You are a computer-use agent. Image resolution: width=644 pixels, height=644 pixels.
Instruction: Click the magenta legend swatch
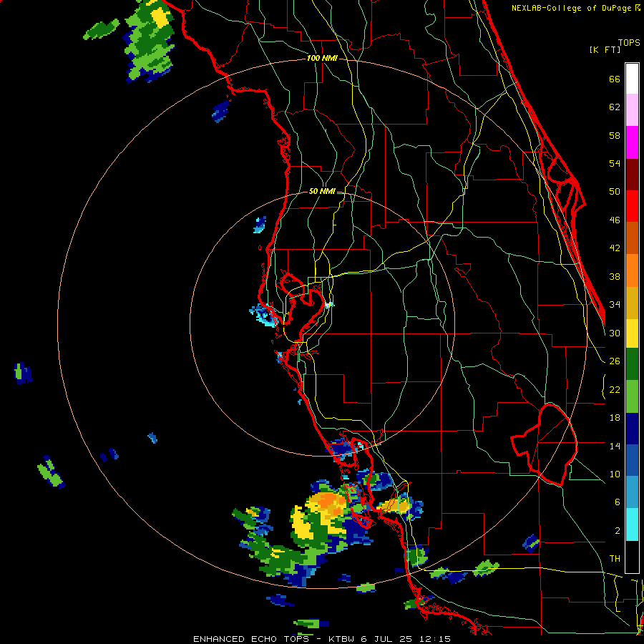[x=632, y=142]
